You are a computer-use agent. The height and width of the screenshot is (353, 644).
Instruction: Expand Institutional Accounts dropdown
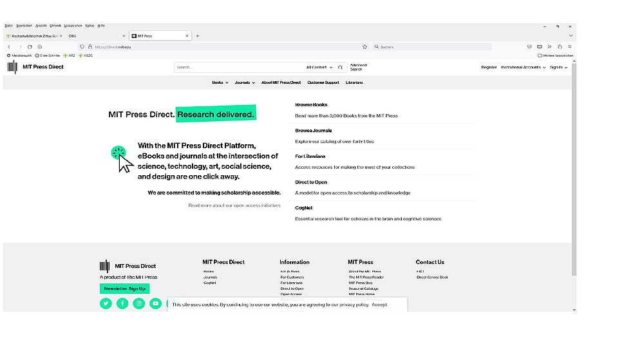pos(523,67)
